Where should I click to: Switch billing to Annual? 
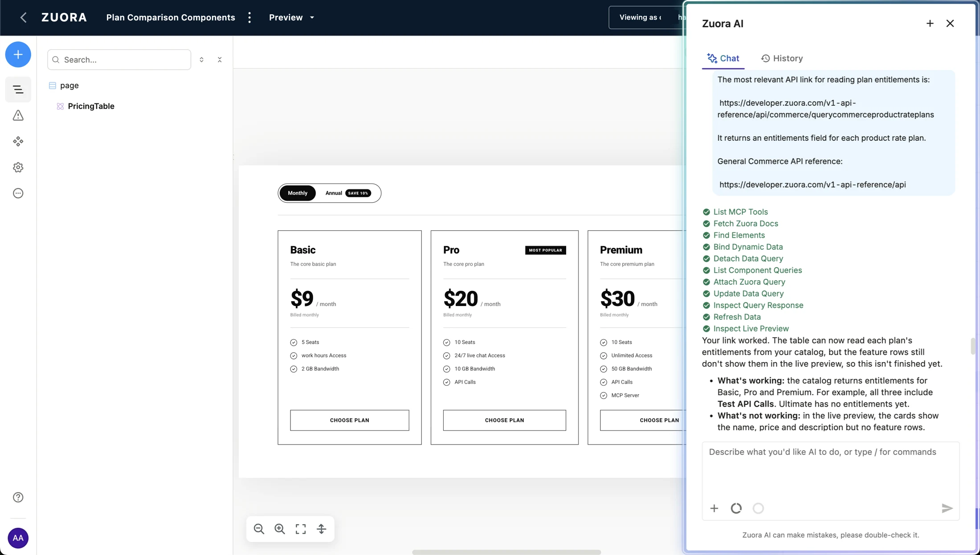(347, 193)
